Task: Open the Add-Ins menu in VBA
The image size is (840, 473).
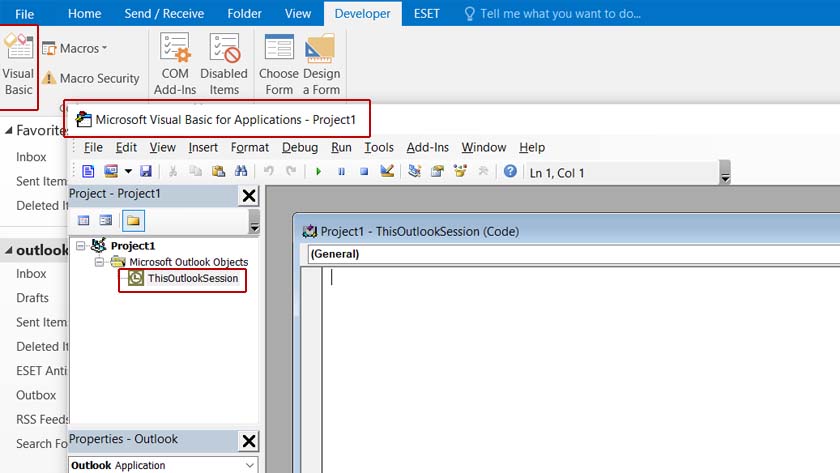Action: [428, 147]
